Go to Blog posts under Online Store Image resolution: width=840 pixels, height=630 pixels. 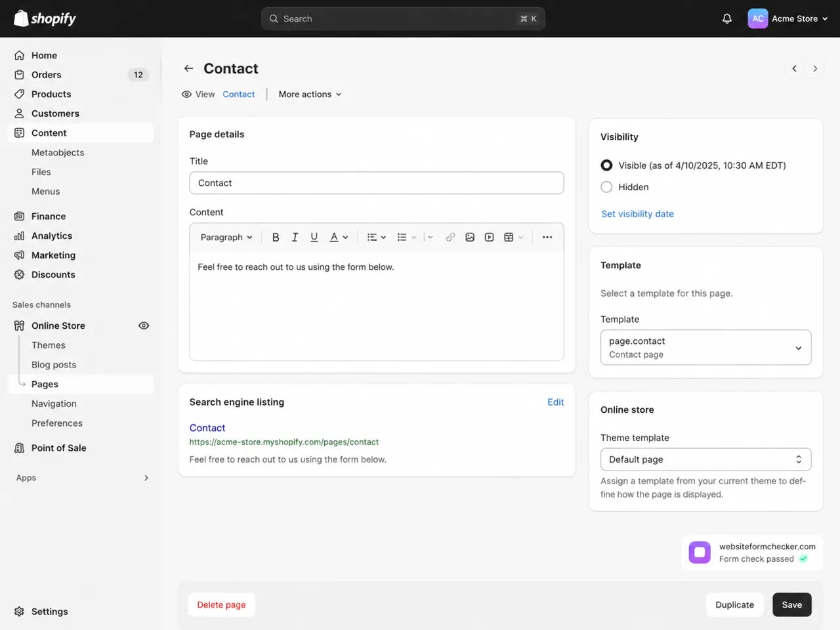54,365
